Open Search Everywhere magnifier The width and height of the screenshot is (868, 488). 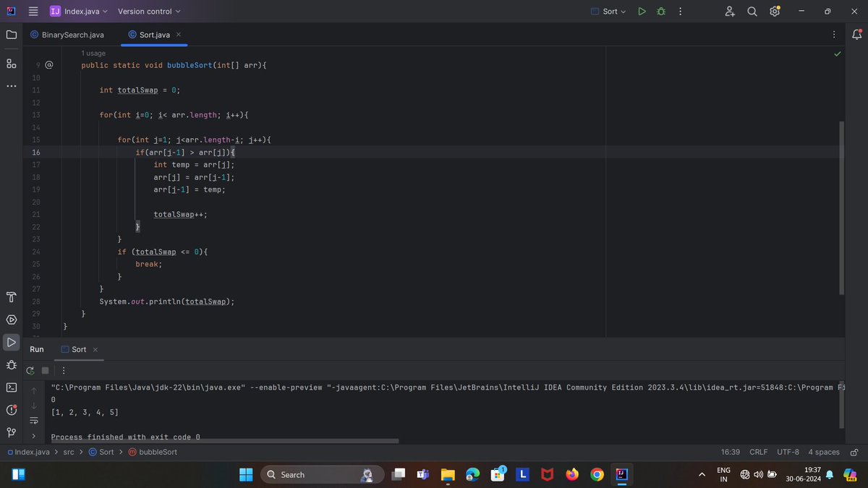(x=752, y=12)
